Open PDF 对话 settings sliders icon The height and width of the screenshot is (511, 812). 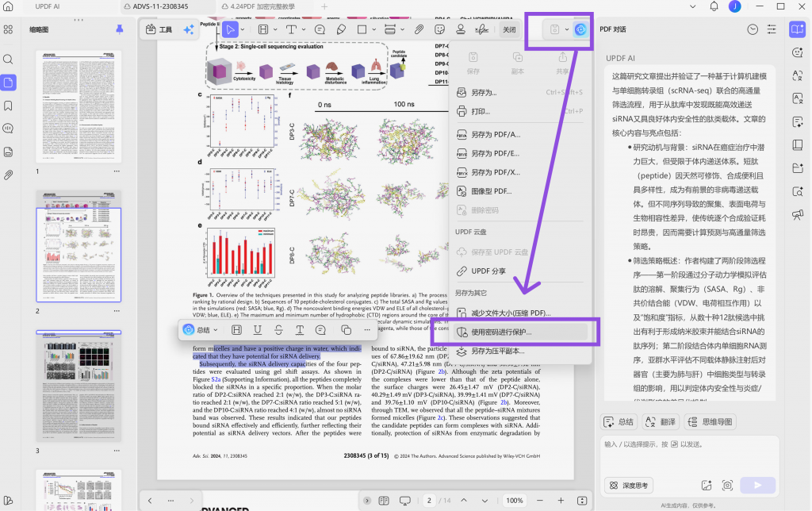[x=772, y=29]
